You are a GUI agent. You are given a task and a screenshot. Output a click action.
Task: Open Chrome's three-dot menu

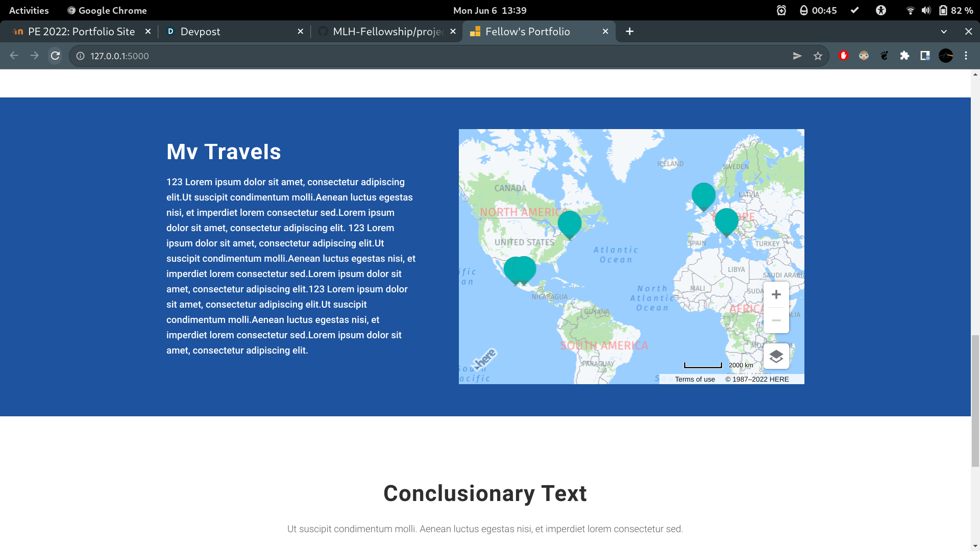[966, 56]
